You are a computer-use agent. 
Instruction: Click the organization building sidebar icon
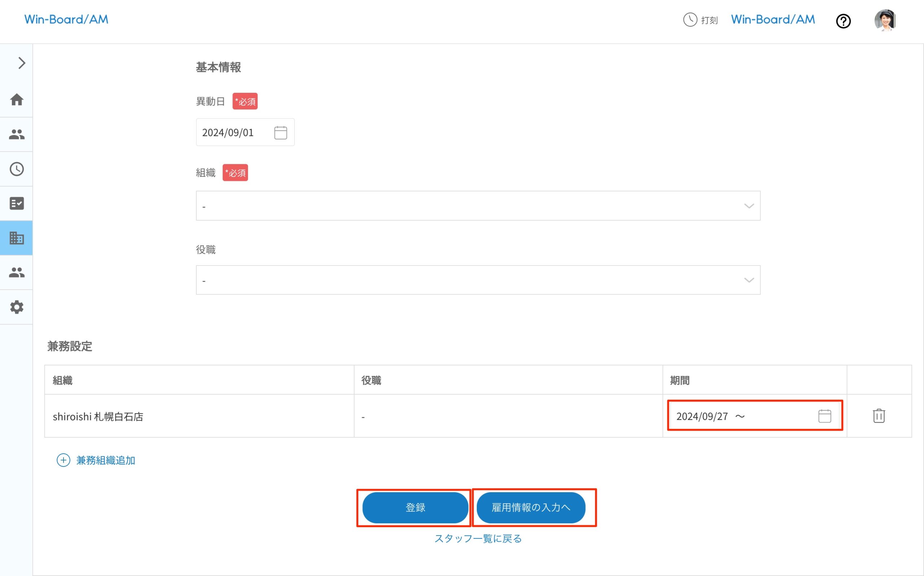click(16, 238)
